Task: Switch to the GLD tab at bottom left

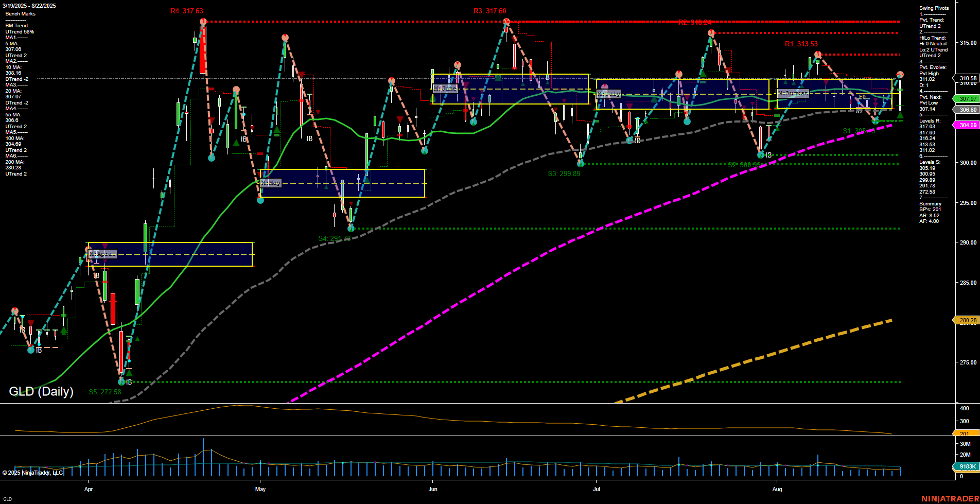Action: coord(7,499)
